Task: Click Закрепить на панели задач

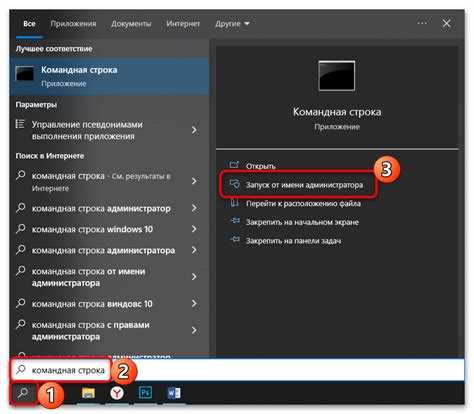Action: 293,241
